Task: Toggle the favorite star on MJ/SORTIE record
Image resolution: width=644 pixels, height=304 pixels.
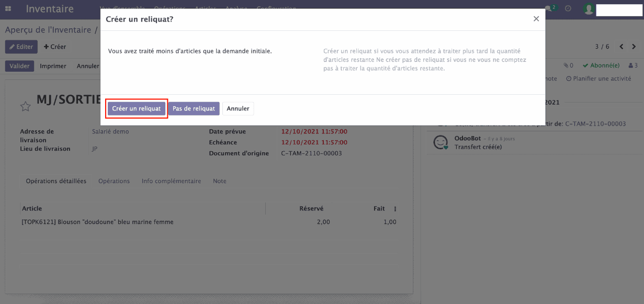Action: (x=25, y=106)
